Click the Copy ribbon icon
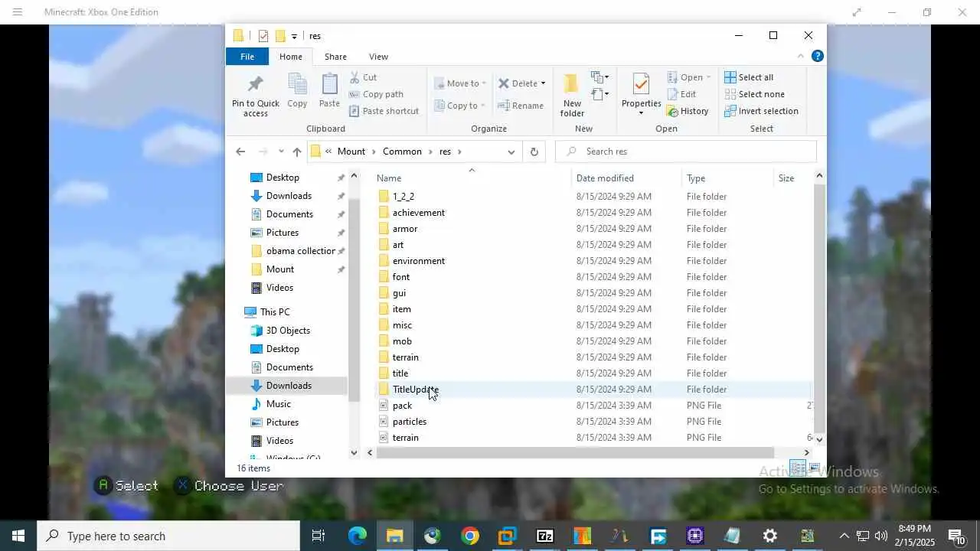Viewport: 980px width, 551px height. pyautogui.click(x=297, y=90)
